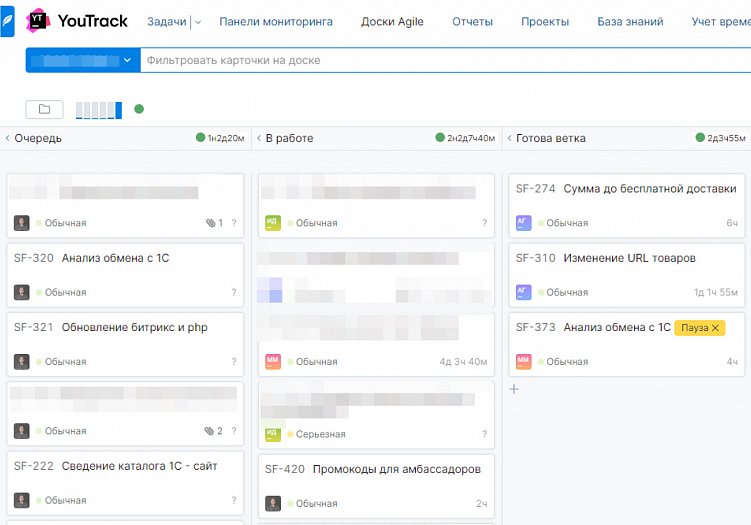Screen dimensions: 751x525
Task: Click assignee avatar on SF-420 card
Action: [x=273, y=503]
